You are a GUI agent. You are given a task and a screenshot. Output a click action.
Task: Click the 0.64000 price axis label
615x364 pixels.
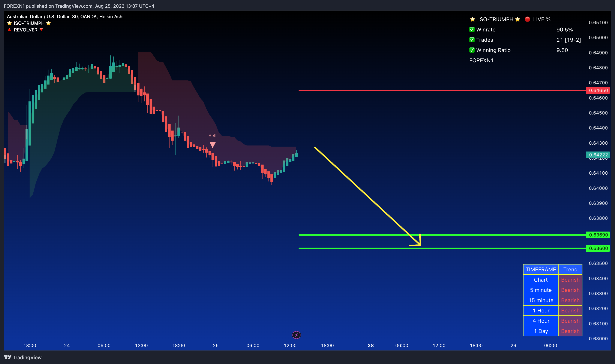[x=598, y=188]
